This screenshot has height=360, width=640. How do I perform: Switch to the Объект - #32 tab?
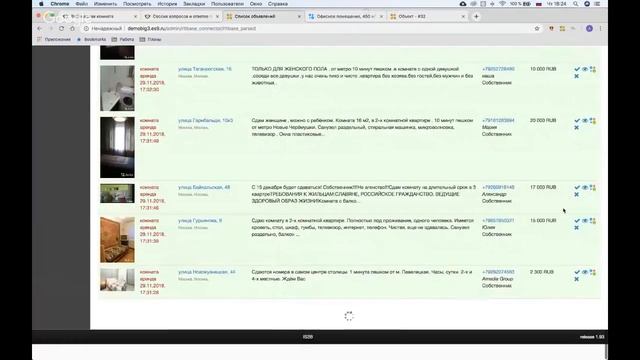tap(427, 16)
